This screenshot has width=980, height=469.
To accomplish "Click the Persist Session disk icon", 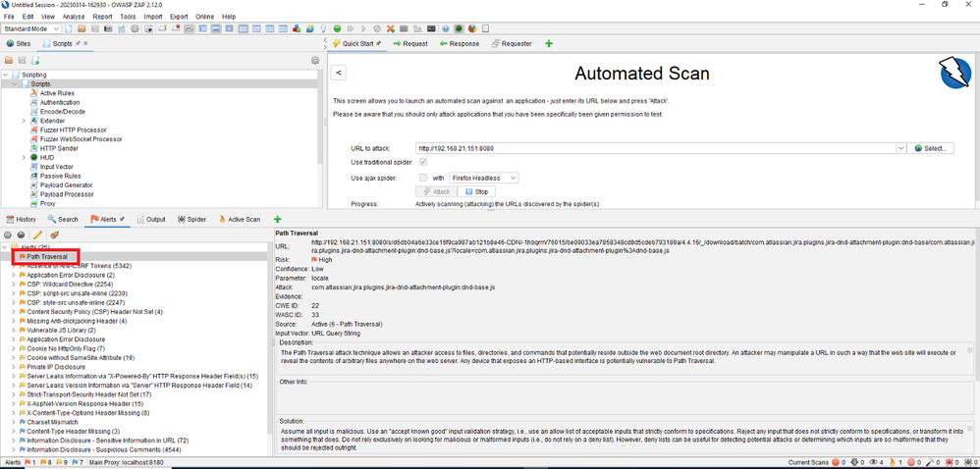I will tap(94, 28).
